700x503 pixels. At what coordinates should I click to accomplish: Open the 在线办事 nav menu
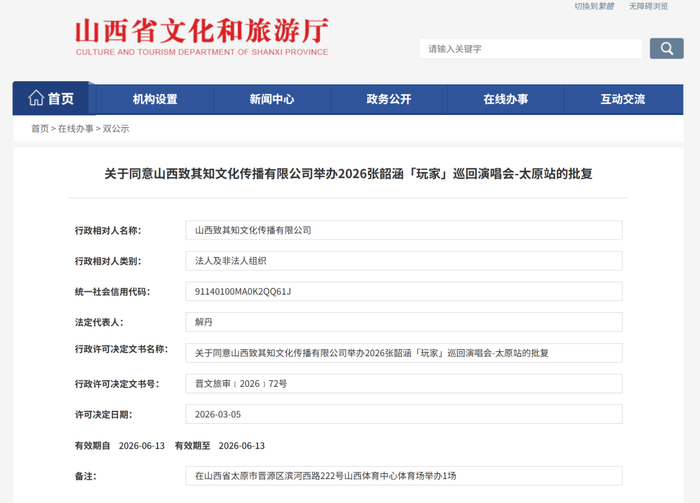pyautogui.click(x=506, y=99)
